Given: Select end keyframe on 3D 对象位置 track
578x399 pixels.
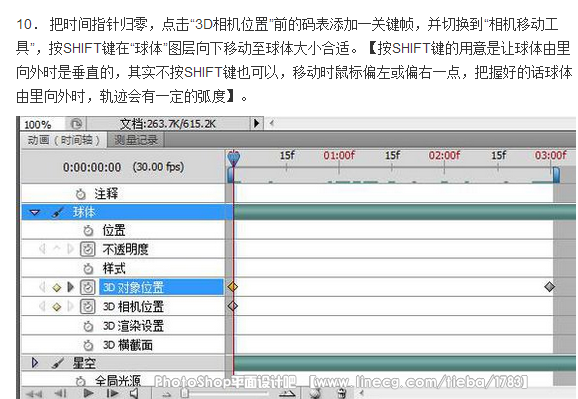Looking at the screenshot, I should 550,287.
